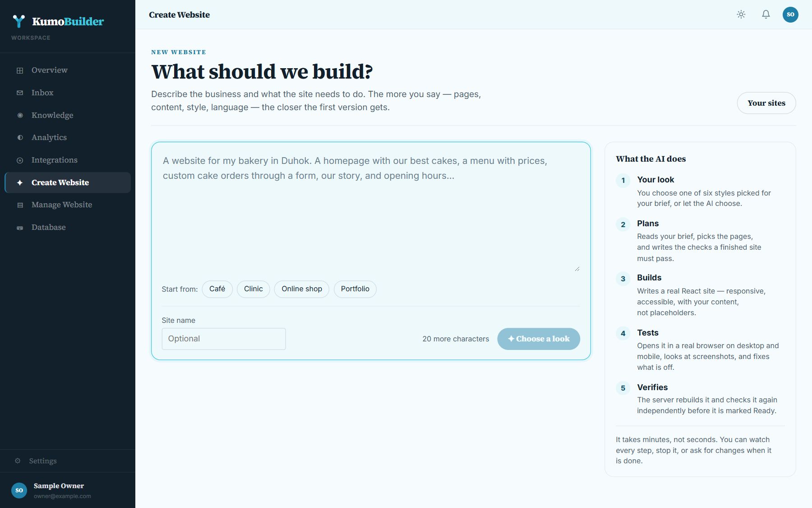Choose the Portfolio template chip
Image resolution: width=812 pixels, height=508 pixels.
point(355,289)
